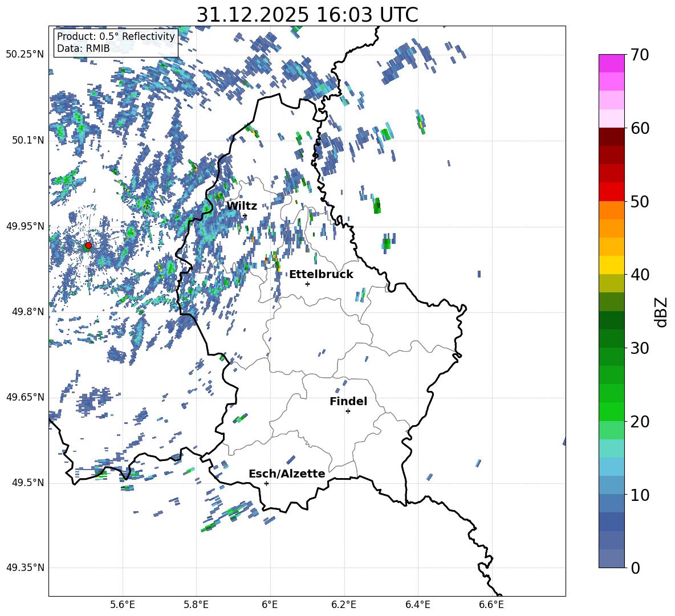Select the Ettelbruck city label
The height and width of the screenshot is (616, 675).
click(x=321, y=275)
